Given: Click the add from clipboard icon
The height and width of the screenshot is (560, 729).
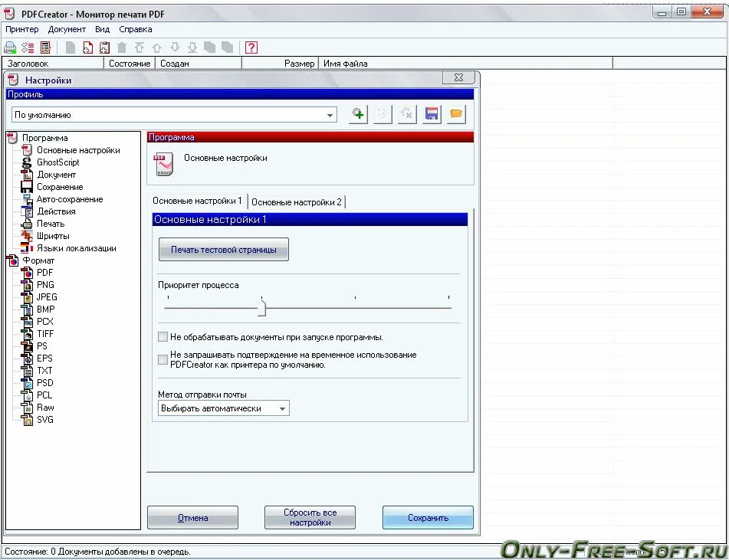Looking at the screenshot, I should click(x=105, y=47).
